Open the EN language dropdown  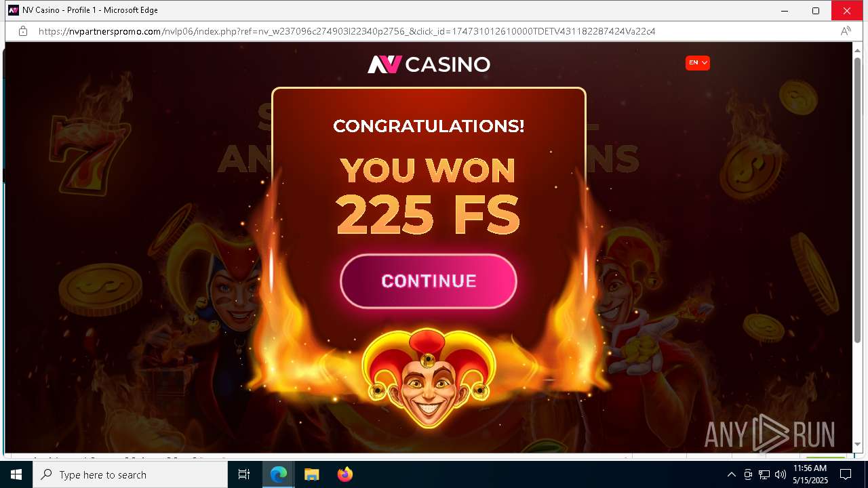pos(698,63)
